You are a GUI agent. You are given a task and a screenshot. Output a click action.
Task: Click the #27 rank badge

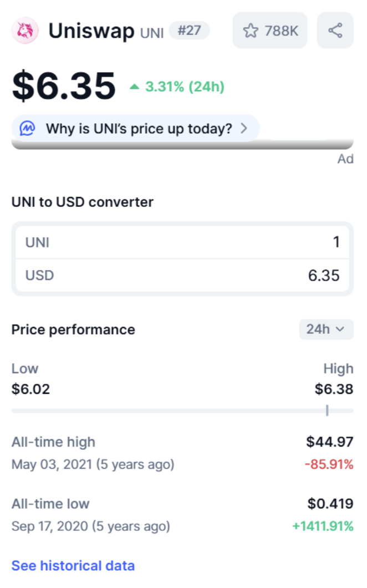click(x=189, y=30)
